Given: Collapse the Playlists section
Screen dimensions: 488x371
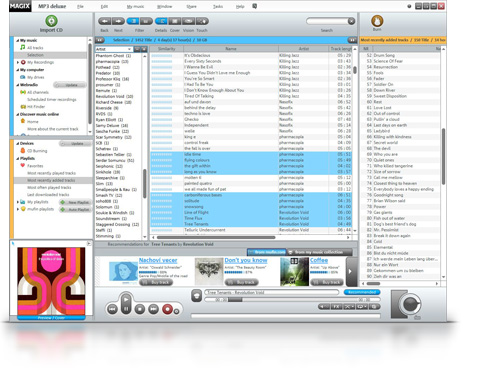Looking at the screenshot, I should coord(17,158).
